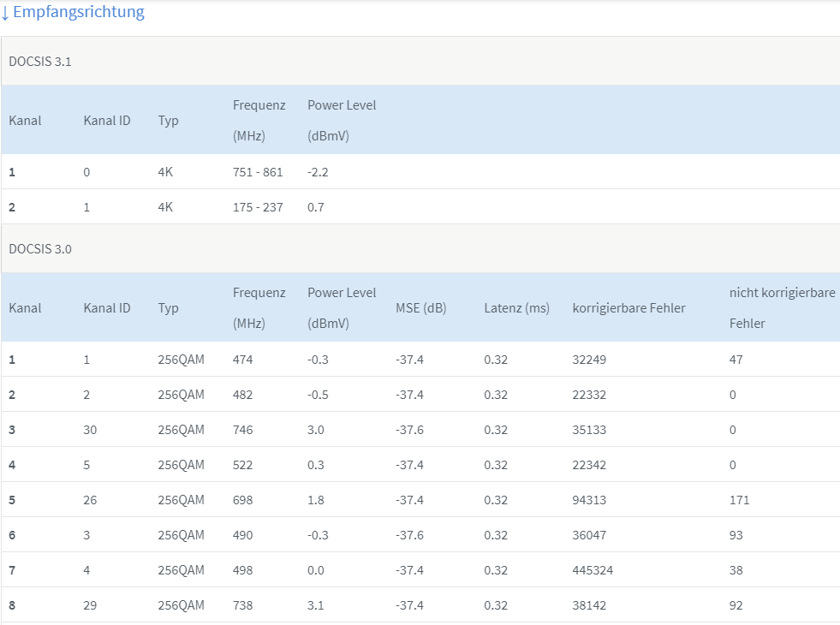Click latency value in the 474 MHz row
This screenshot has width=840, height=625.
point(496,360)
